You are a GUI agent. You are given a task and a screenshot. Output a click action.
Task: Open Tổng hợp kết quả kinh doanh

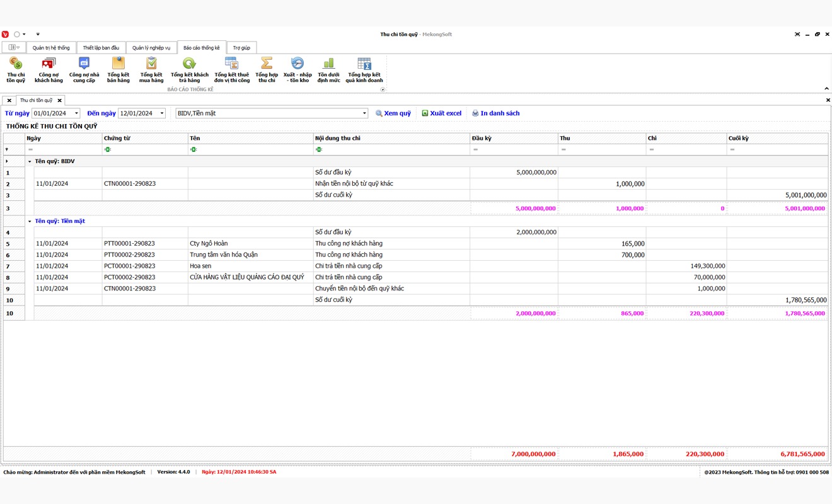(x=364, y=69)
